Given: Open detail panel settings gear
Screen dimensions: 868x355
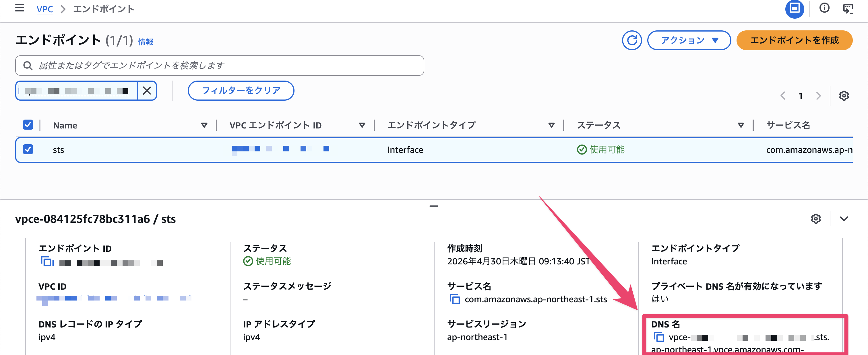Looking at the screenshot, I should click(815, 219).
